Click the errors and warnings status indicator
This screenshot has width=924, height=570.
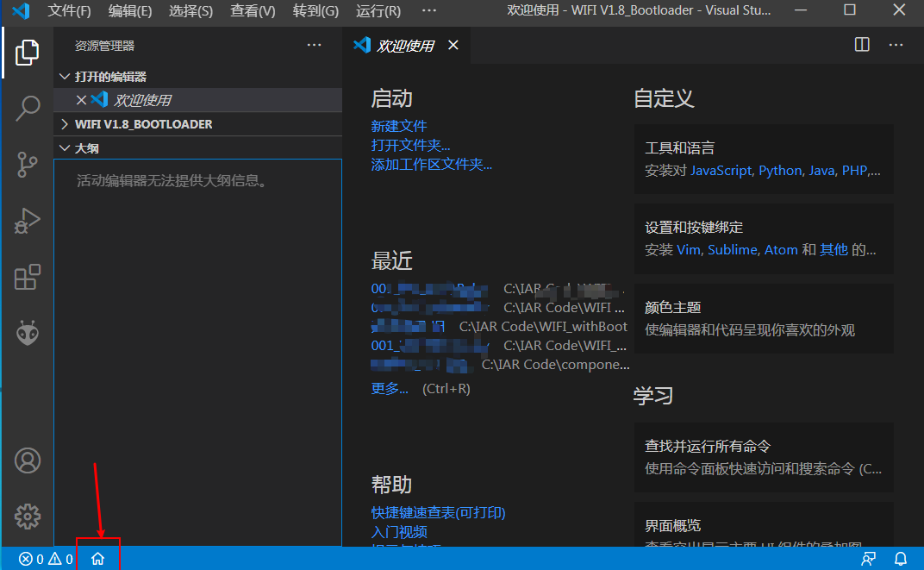[46, 558]
